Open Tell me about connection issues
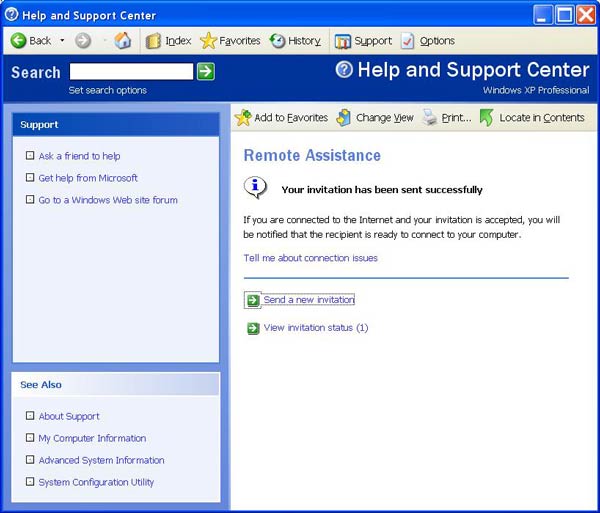This screenshot has width=600, height=513. click(x=311, y=258)
